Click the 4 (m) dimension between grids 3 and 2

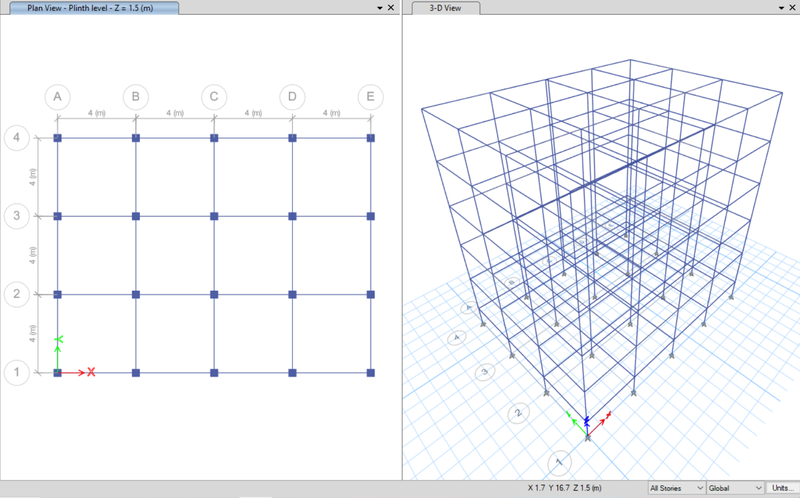click(33, 255)
